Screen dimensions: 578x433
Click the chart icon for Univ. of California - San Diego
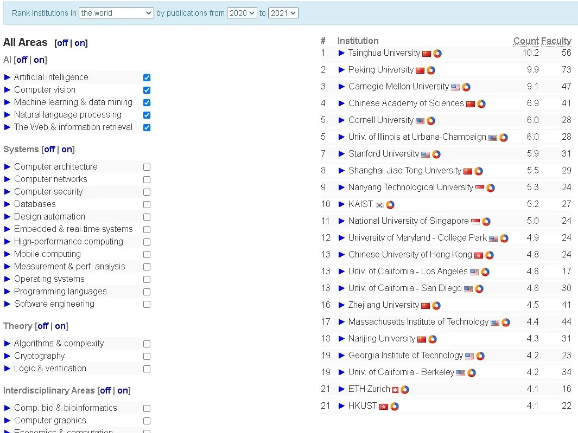point(479,289)
